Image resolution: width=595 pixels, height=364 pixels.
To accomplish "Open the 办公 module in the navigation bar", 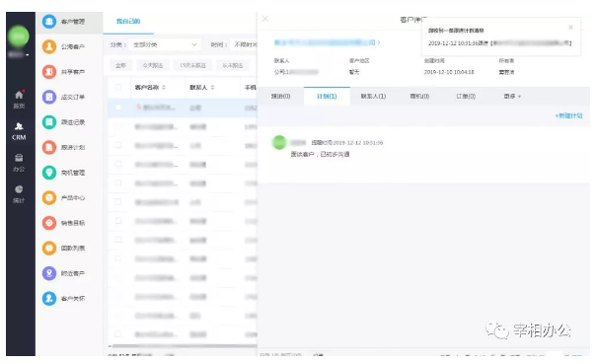I will point(19,163).
